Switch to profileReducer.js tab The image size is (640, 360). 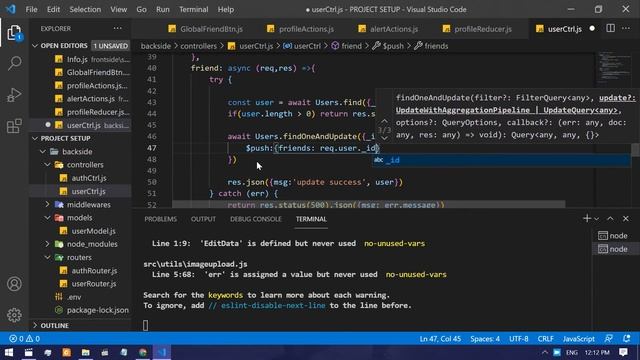click(477, 29)
